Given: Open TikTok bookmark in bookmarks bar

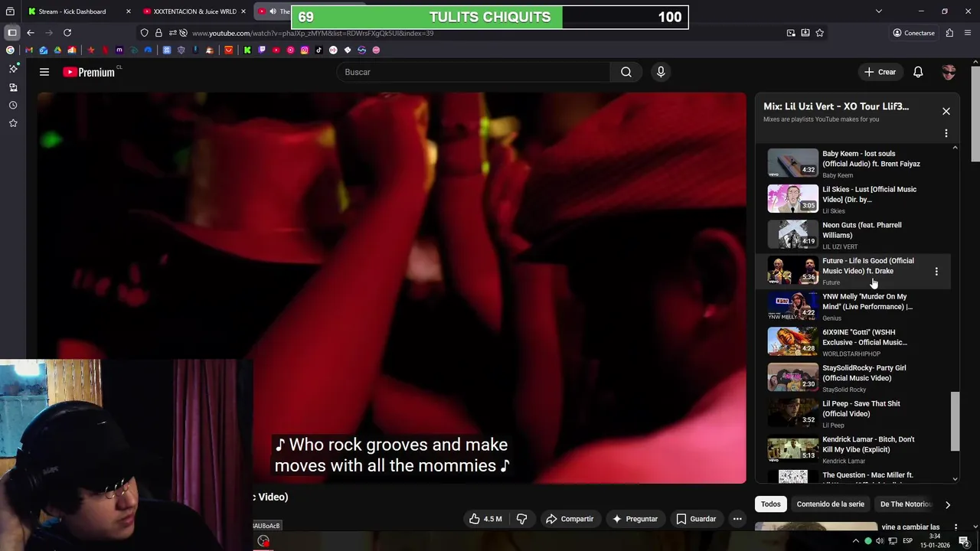Looking at the screenshot, I should (318, 50).
